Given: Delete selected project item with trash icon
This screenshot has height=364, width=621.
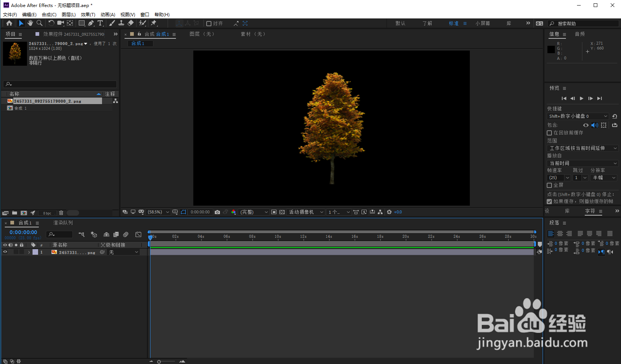Looking at the screenshot, I should click(61, 213).
